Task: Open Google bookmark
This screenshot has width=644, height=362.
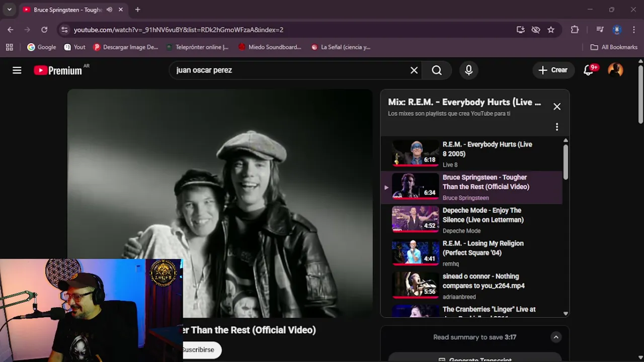Action: pos(41,47)
